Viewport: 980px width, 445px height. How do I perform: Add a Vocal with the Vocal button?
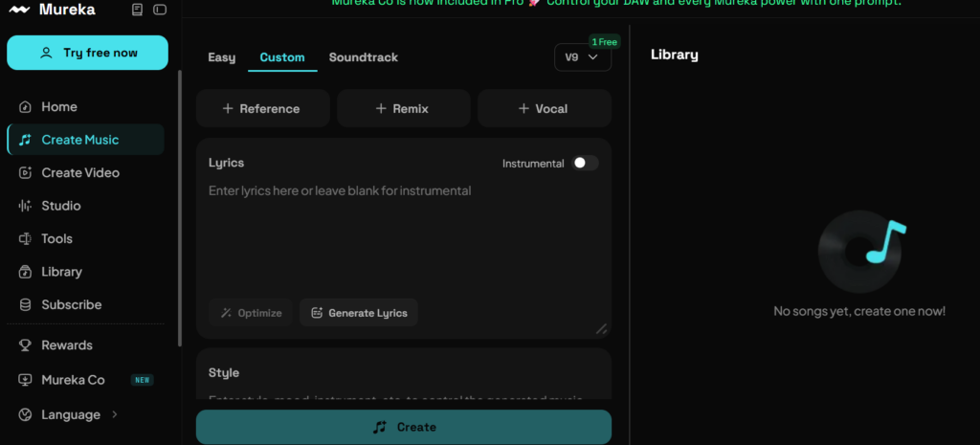coord(545,109)
